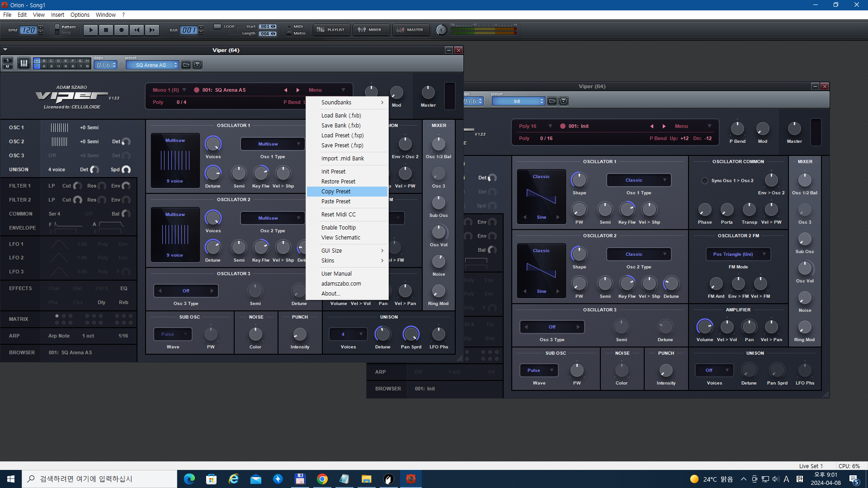This screenshot has width=868, height=488.
Task: Toggle the Rvb effect
Action: [123, 302]
